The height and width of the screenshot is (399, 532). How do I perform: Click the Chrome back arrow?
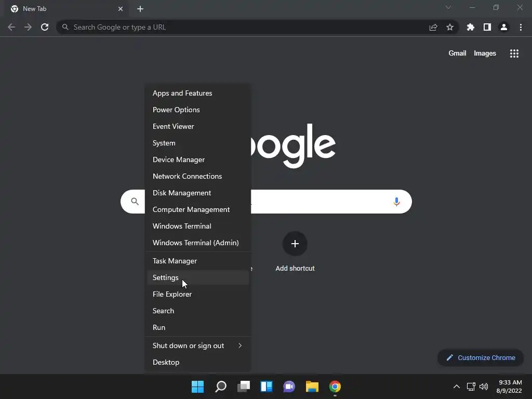pos(11,27)
